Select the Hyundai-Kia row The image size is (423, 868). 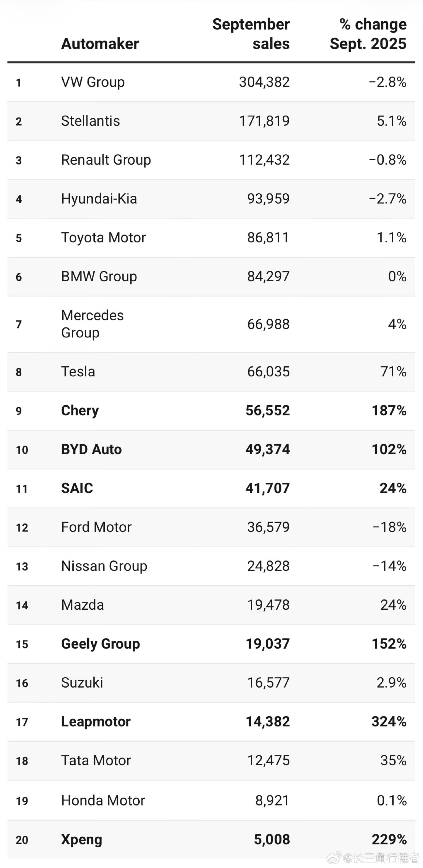pyautogui.click(x=211, y=199)
